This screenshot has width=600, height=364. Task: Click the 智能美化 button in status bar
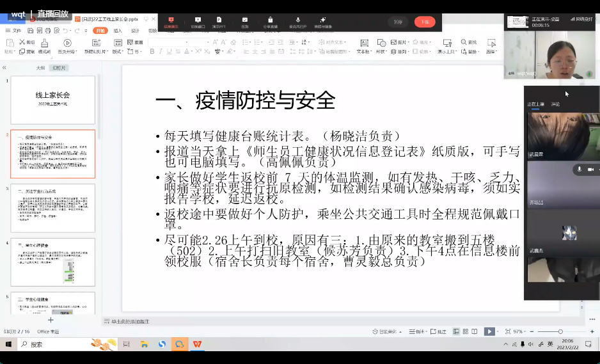point(387,331)
